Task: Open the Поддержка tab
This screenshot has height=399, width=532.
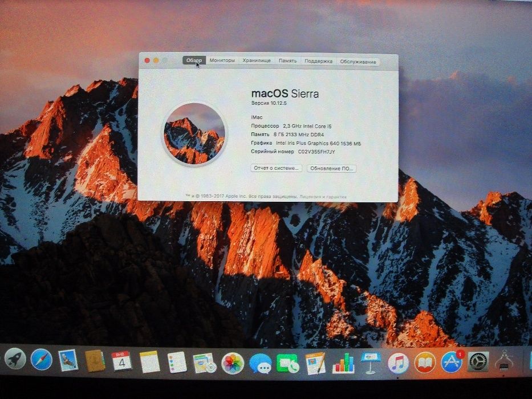Action: (318, 62)
